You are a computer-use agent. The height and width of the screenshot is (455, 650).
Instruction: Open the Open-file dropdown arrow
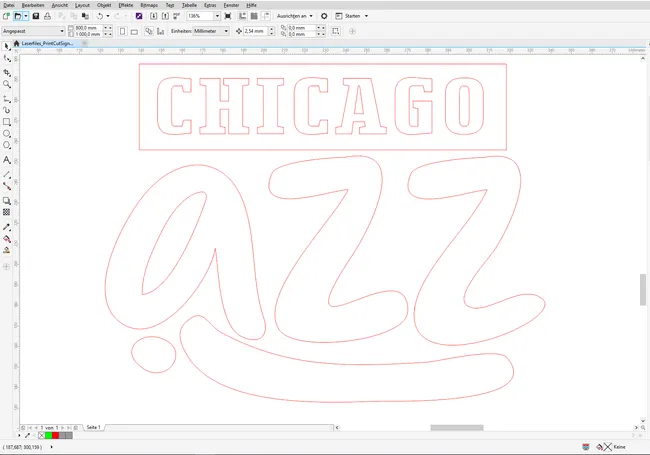26,16
